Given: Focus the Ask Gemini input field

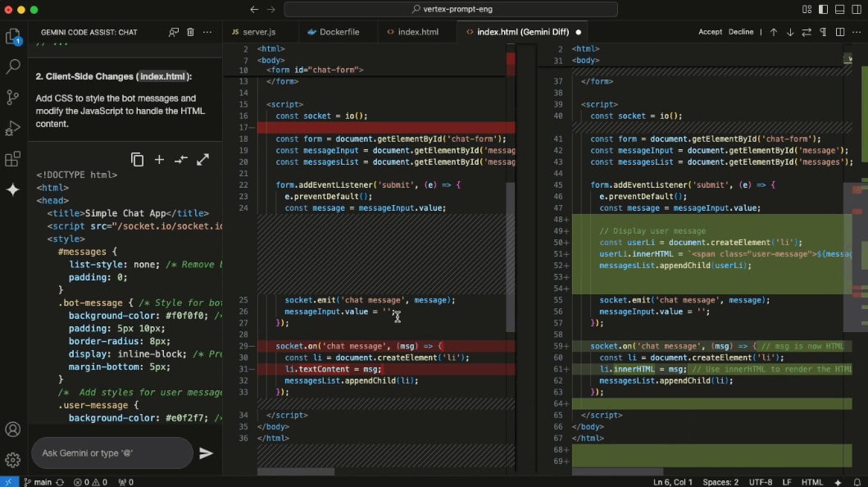Looking at the screenshot, I should [x=111, y=453].
